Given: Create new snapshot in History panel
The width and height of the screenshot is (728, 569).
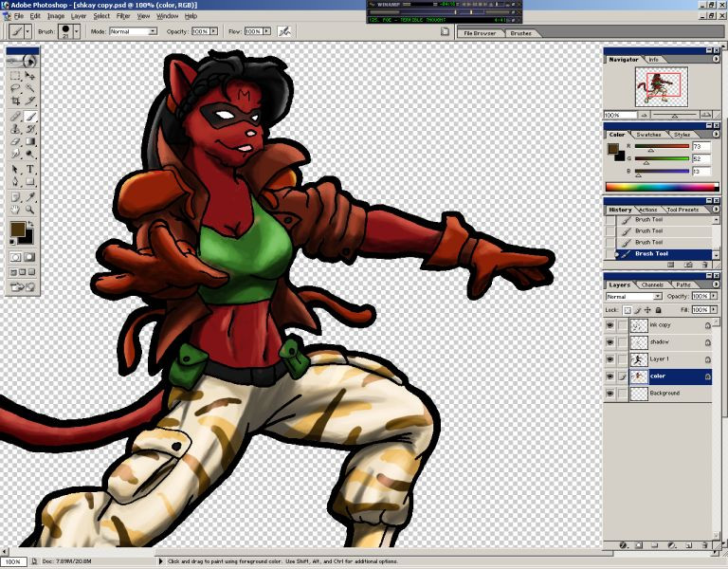Looking at the screenshot, I should [x=688, y=265].
